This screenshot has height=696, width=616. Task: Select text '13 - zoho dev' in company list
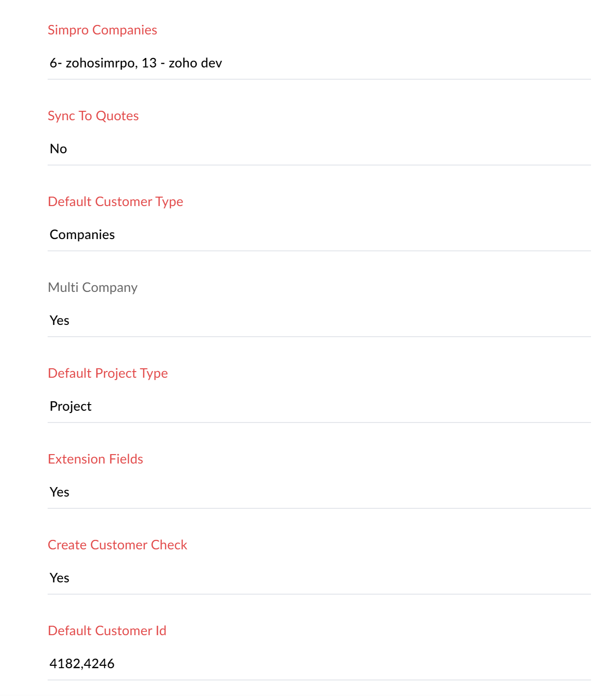tap(188, 63)
